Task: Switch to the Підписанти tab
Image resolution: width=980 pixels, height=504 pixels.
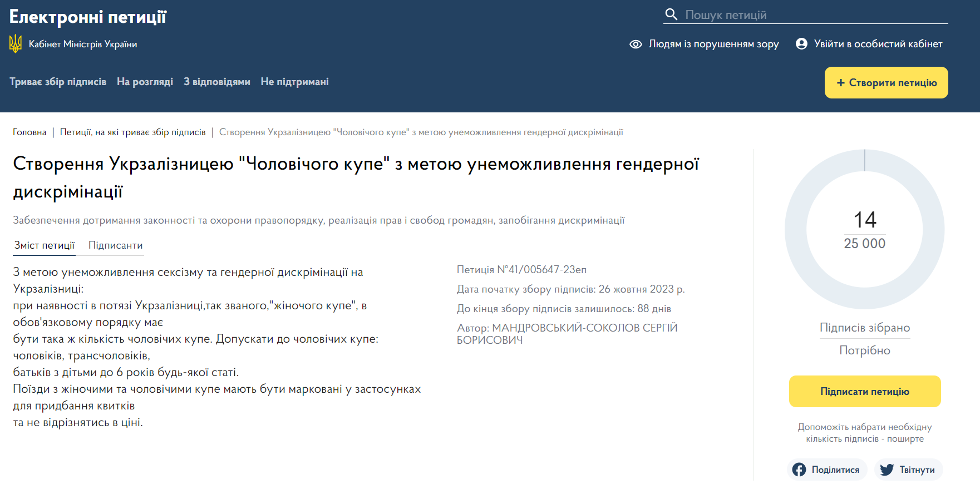Action: [x=115, y=245]
